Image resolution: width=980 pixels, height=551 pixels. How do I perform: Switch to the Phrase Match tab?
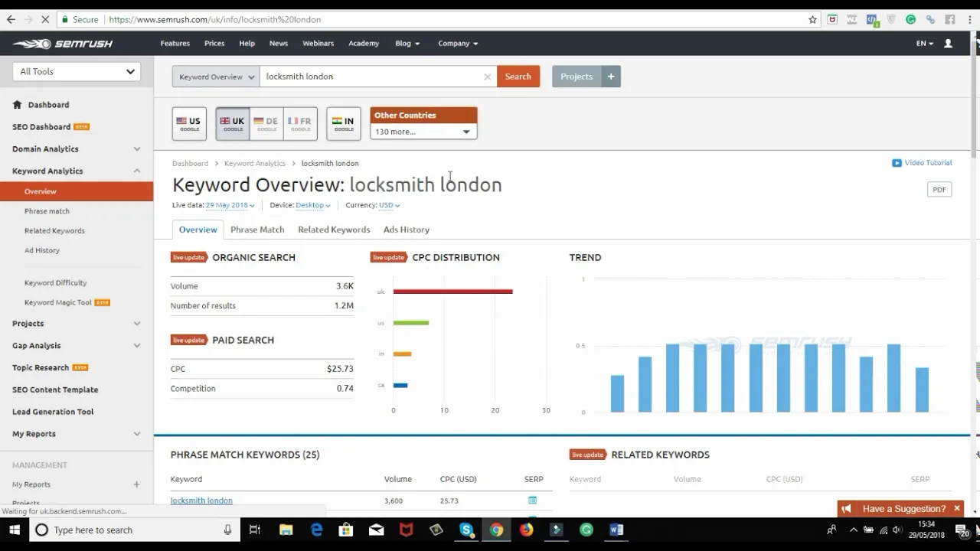point(257,230)
